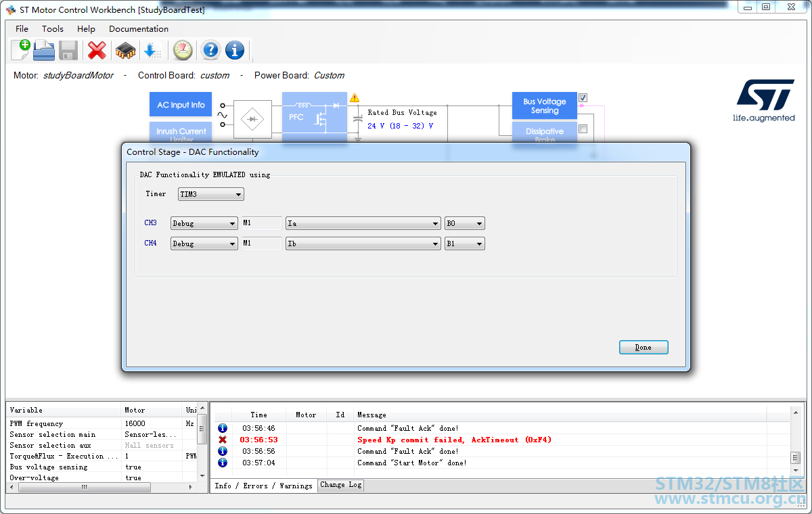Open an existing project with folder icon
Image resolution: width=812 pixels, height=514 pixels.
pos(44,50)
